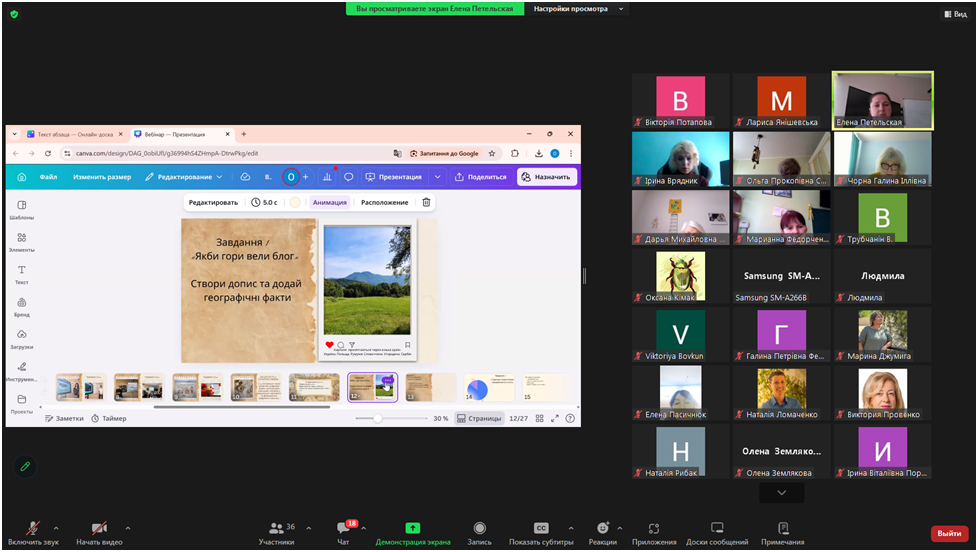Start recording with the Запись icon
Screen dimensions: 978x552
pyautogui.click(x=479, y=529)
